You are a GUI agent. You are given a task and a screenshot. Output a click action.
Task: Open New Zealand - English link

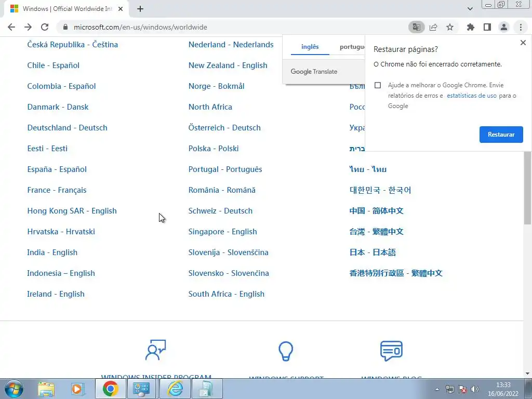(228, 65)
